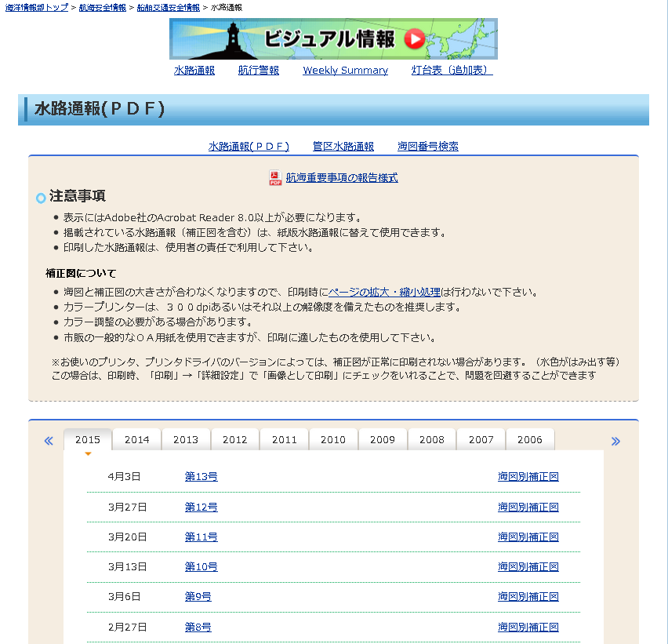668x644 pixels.
Task: Open notice 第13号 link
Action: coord(201,476)
